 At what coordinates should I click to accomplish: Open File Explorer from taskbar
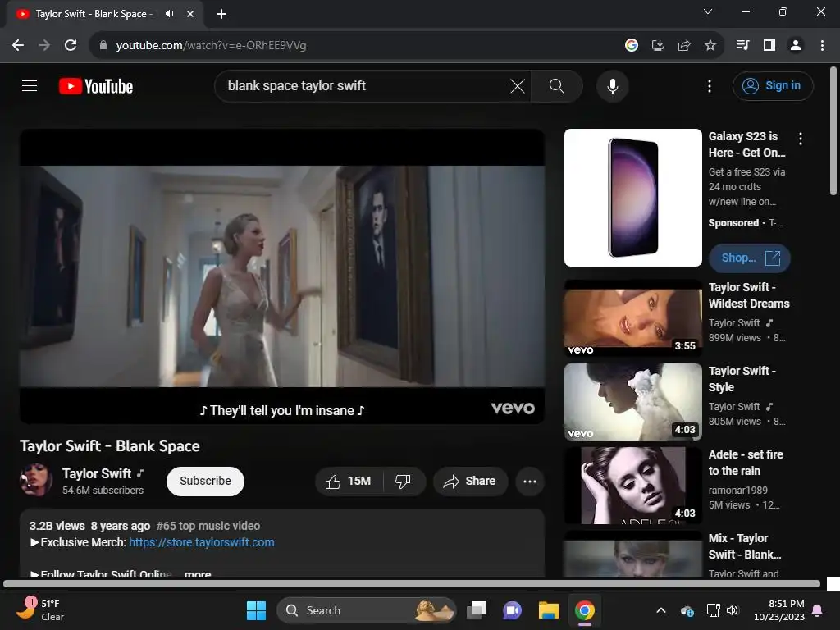[x=549, y=610]
